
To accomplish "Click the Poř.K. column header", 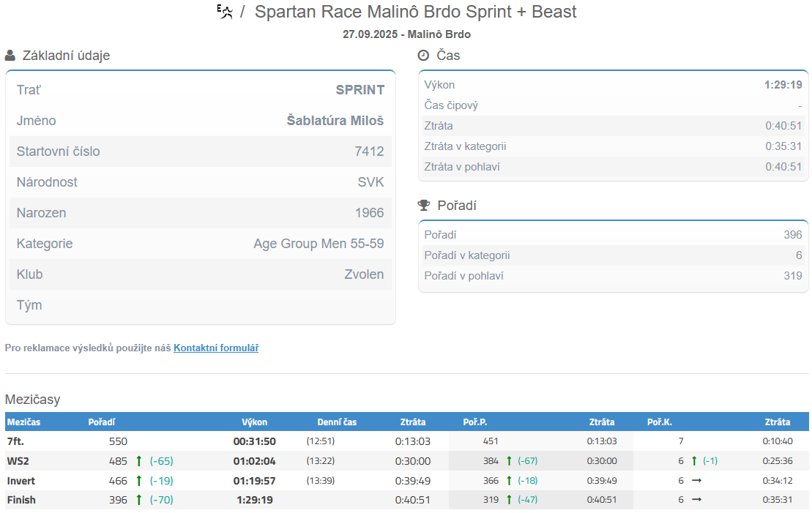I will click(x=660, y=422).
